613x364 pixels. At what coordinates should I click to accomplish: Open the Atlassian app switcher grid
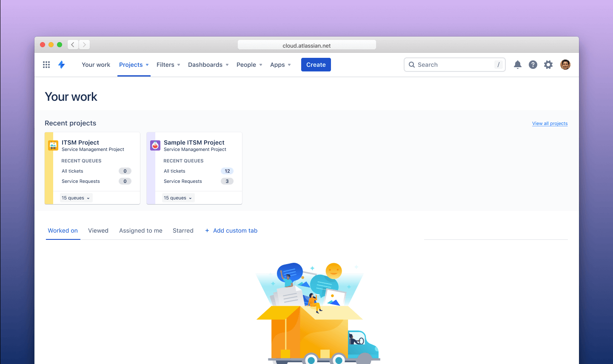click(x=46, y=64)
